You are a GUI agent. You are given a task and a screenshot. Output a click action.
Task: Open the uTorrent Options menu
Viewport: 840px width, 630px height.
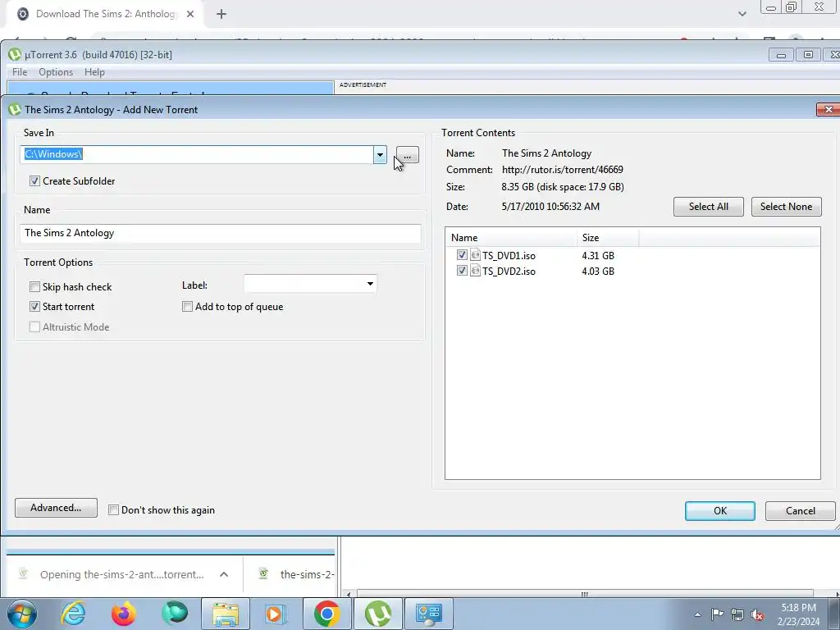(56, 72)
